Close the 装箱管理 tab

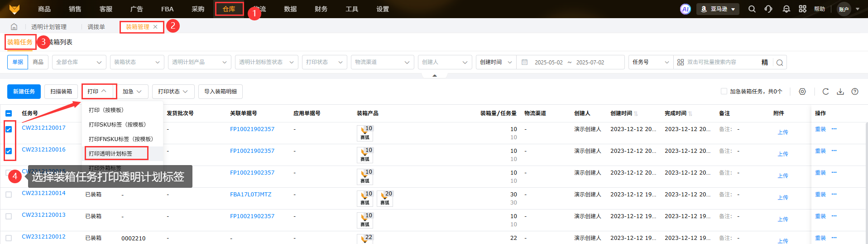(x=155, y=27)
